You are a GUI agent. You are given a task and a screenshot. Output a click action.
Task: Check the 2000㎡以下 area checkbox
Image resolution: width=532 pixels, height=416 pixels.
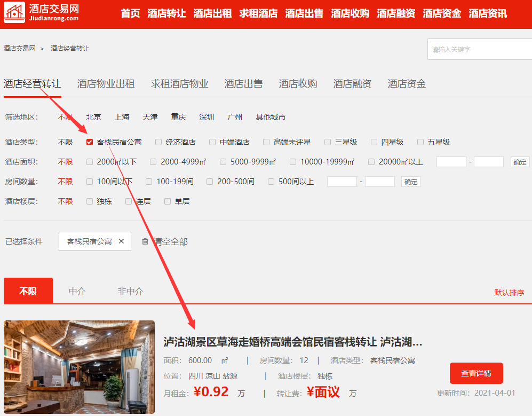[x=90, y=162]
